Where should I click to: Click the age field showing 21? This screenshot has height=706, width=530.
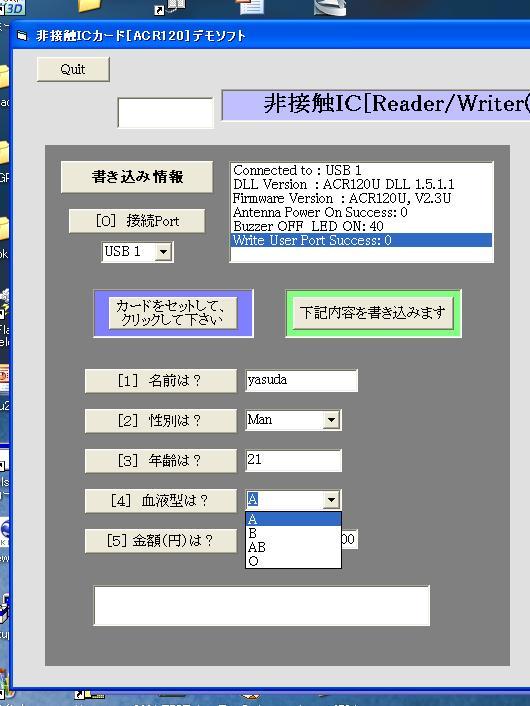(293, 460)
